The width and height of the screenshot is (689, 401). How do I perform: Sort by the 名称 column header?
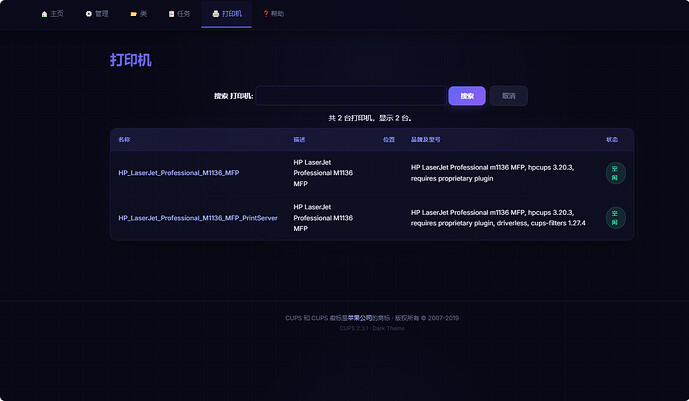coord(124,140)
